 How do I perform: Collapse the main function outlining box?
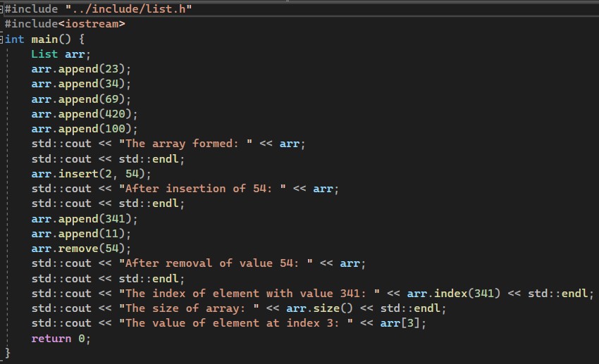(x=1, y=39)
